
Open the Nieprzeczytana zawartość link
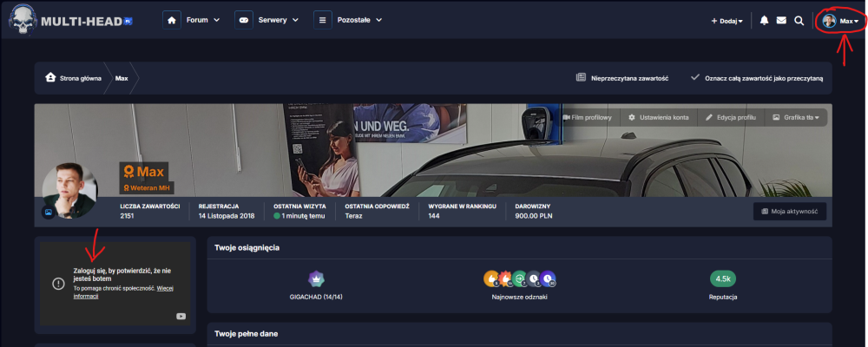[621, 77]
